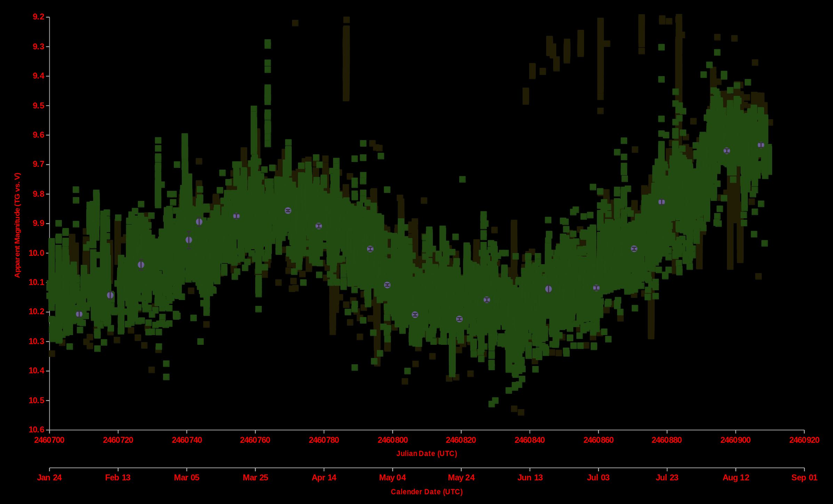Screen dimensions: 833x504
Task: Click the purple marker with tall error bar near 2460740
Action: [189, 240]
